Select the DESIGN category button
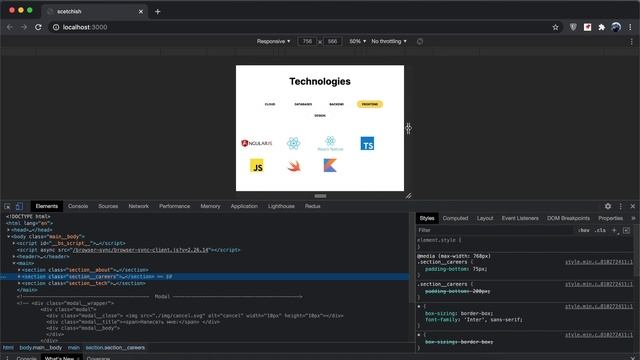Screen dimensions: 640x360 pyautogui.click(x=320, y=116)
